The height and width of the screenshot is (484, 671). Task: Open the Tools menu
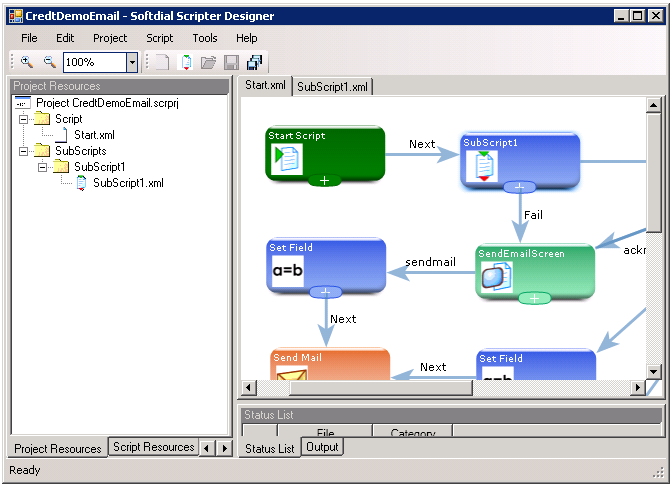tap(205, 38)
